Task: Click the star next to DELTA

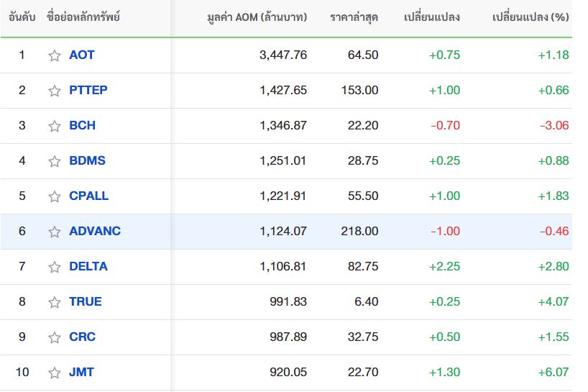Action: pos(55,267)
